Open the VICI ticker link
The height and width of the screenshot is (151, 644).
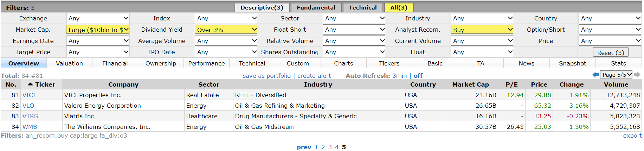(x=29, y=95)
